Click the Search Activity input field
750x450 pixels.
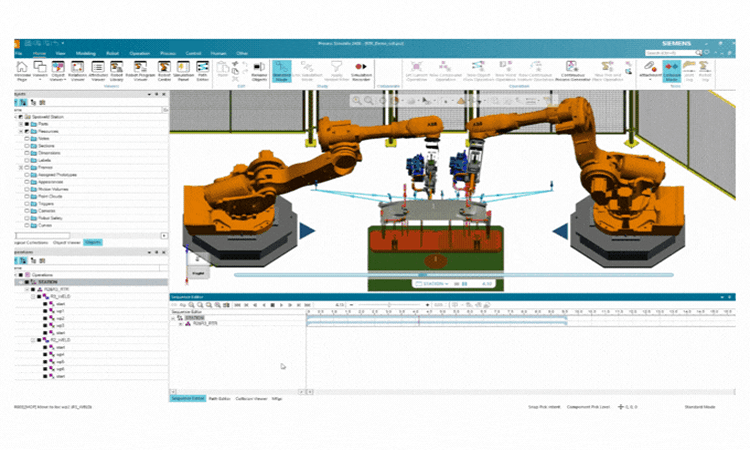[x=670, y=53]
